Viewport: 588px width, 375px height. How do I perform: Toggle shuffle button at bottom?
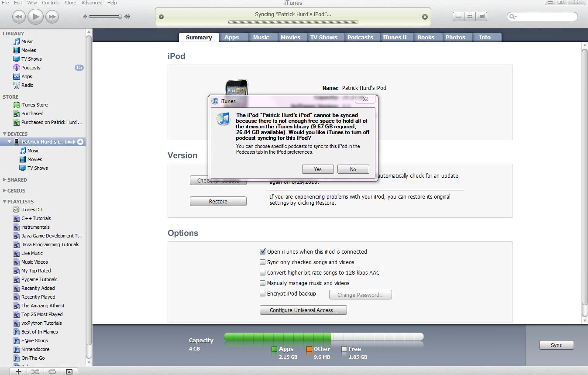[x=35, y=372]
